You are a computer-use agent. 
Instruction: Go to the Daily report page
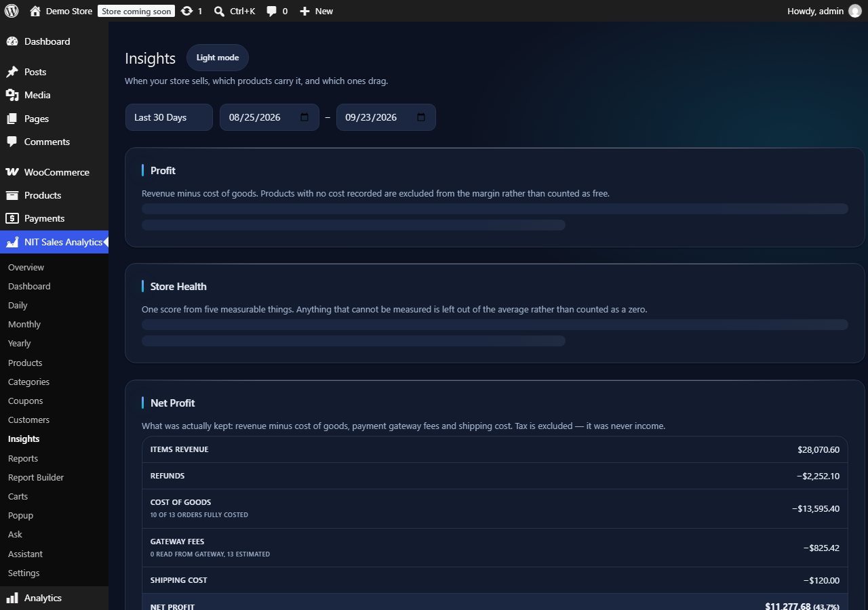tap(18, 305)
